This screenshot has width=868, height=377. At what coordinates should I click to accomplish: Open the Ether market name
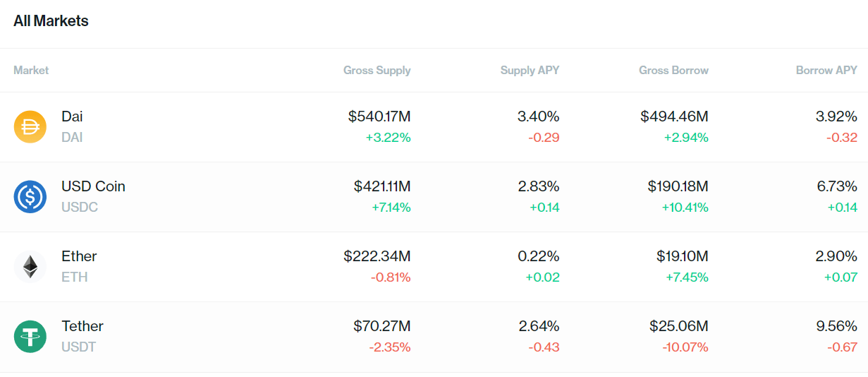point(79,256)
